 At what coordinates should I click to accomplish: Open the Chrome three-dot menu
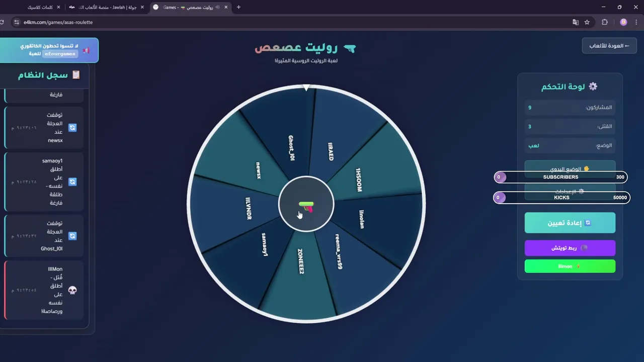(637, 22)
